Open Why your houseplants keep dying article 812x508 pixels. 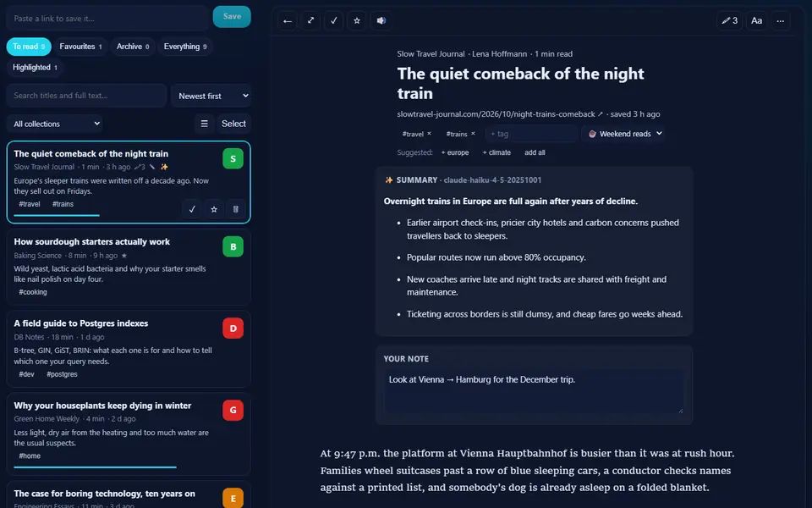(102, 406)
